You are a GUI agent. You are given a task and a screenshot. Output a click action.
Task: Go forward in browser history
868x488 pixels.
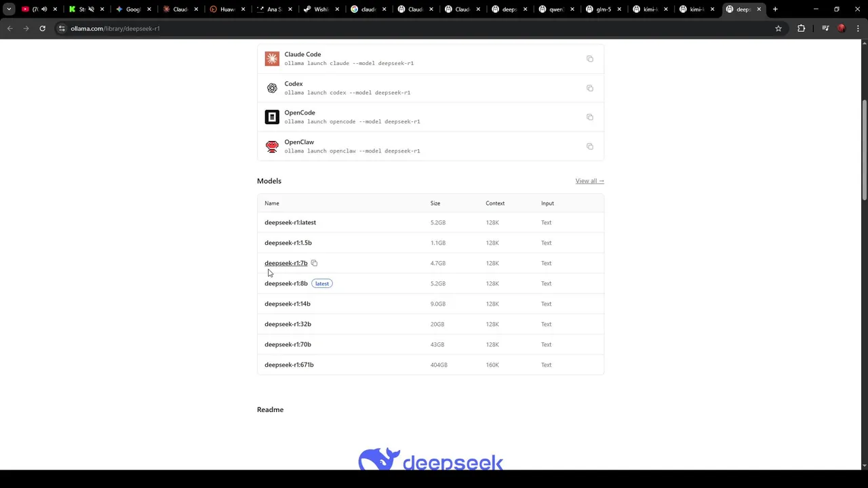[x=26, y=28]
